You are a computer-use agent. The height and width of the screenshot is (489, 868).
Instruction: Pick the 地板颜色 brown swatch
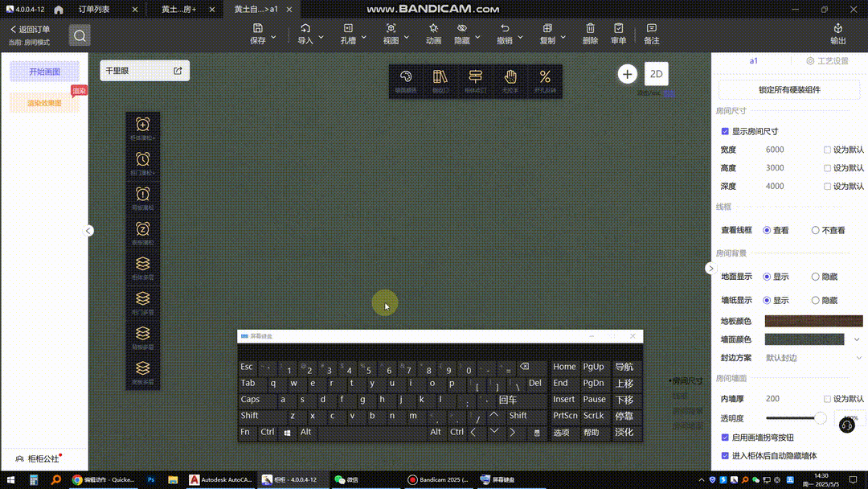(813, 321)
